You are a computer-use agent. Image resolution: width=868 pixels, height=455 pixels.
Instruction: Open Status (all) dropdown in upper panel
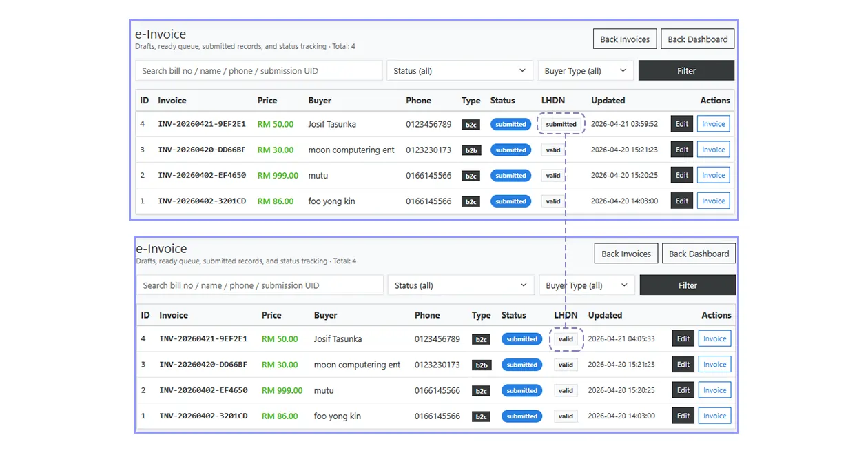coord(459,71)
